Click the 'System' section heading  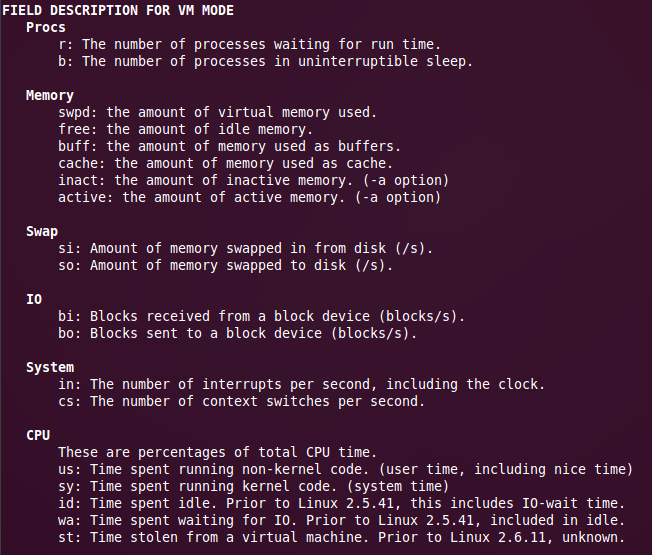tap(50, 367)
